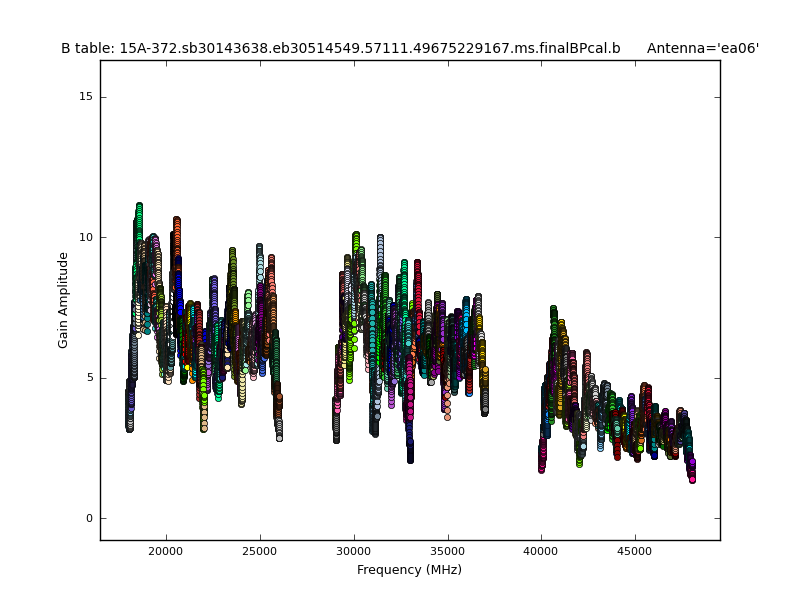Click the Frequency (MHz) x-axis label

(x=409, y=570)
